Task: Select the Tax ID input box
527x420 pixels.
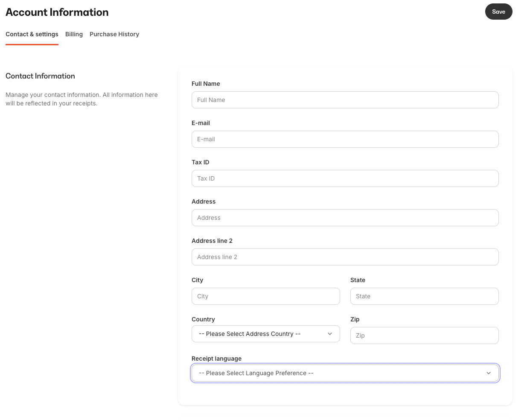Action: pos(345,178)
